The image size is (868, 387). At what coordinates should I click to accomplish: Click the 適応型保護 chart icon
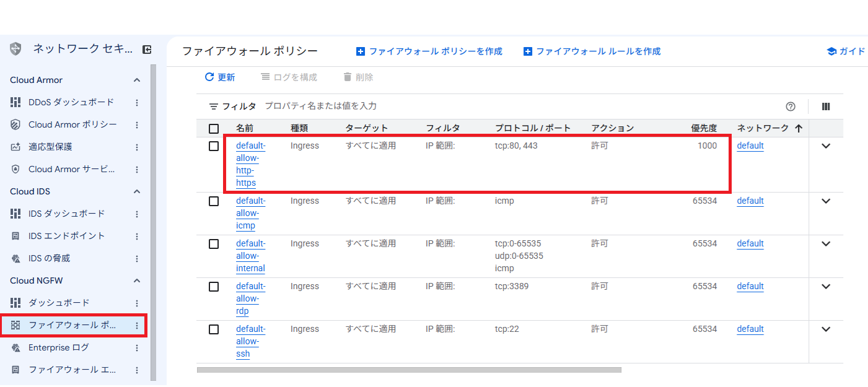click(x=15, y=147)
